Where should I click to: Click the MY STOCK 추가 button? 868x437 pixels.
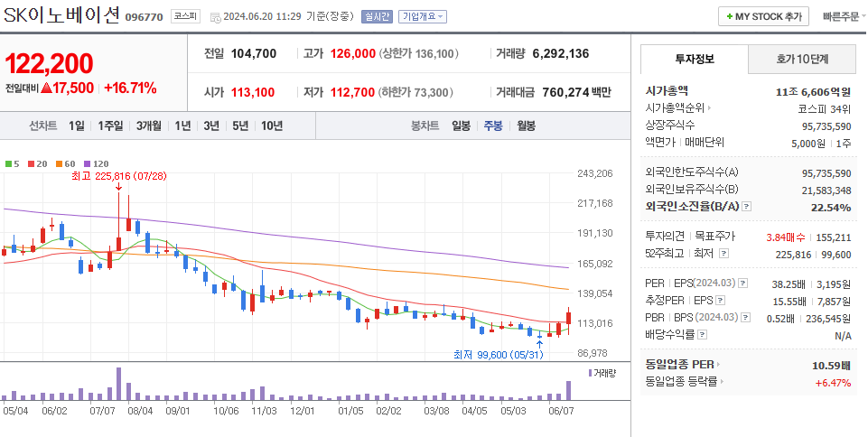tap(764, 16)
